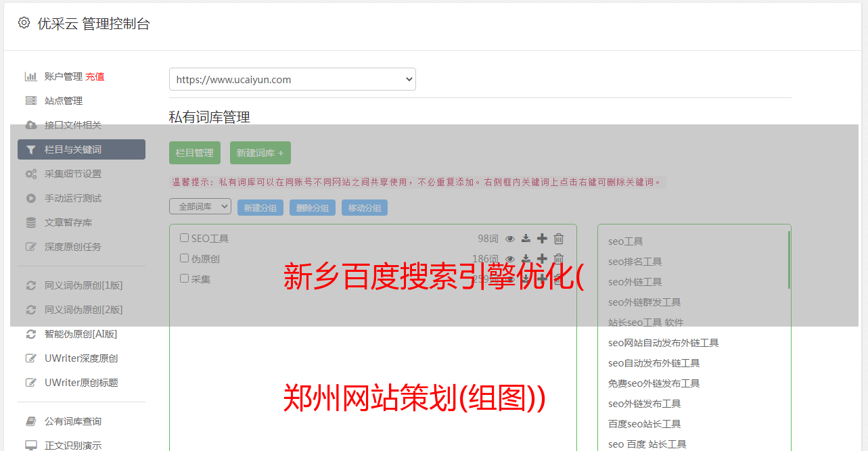Delete the SEO工具 library with trash icon

559,239
